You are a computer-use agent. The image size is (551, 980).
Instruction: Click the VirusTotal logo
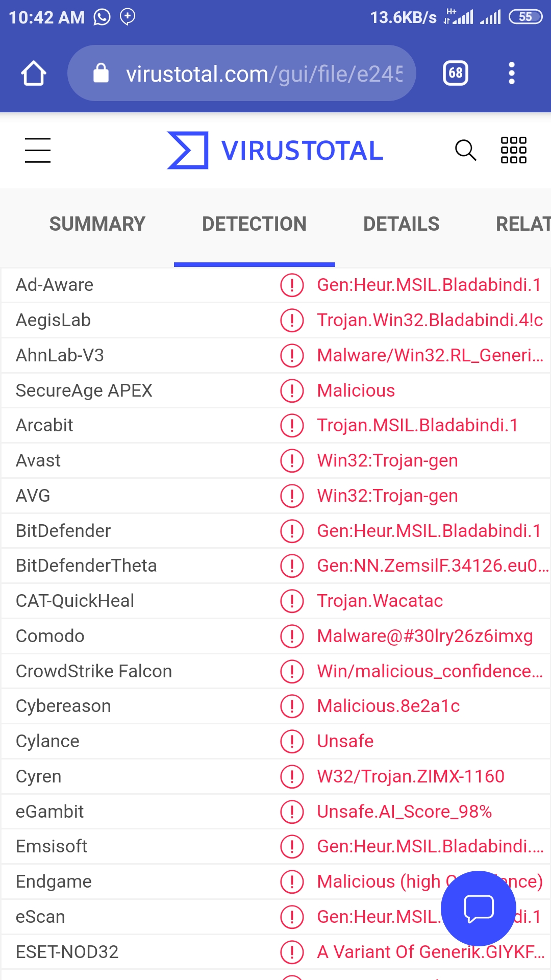coord(275,150)
